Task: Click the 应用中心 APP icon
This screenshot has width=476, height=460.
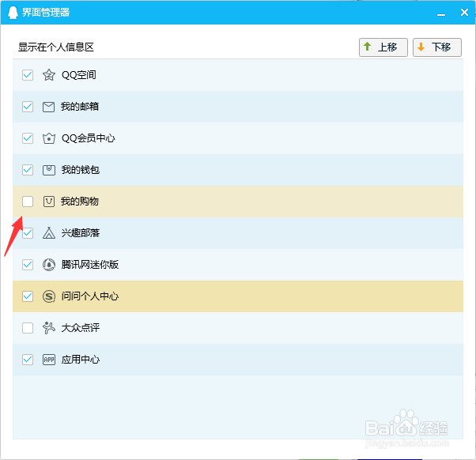Action: coord(48,360)
